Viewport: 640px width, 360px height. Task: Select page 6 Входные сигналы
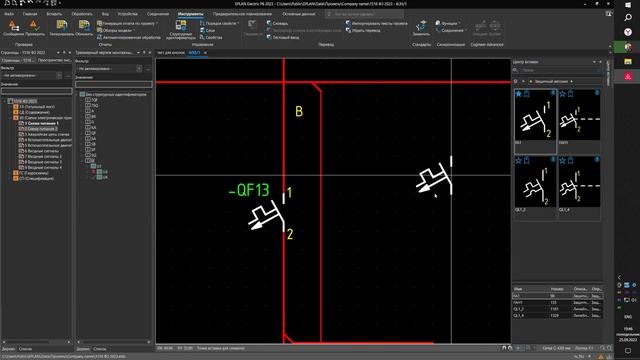[39, 151]
